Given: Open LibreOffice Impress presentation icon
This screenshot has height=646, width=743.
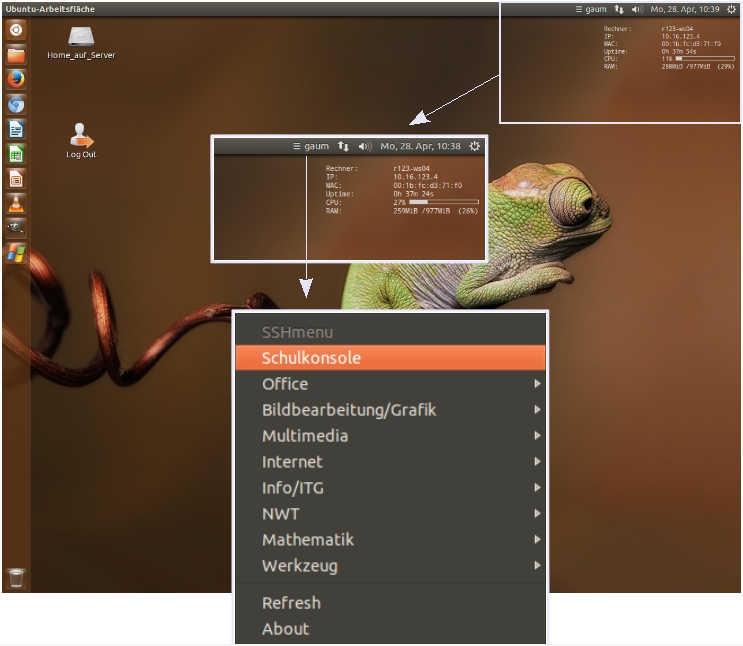Looking at the screenshot, I should [x=16, y=179].
